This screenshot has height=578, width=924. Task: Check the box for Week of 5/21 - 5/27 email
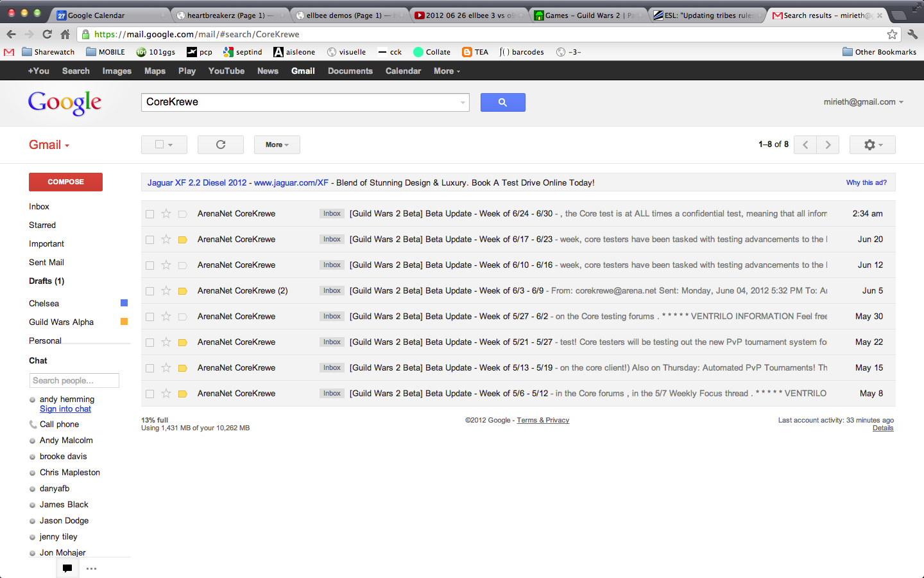[150, 342]
